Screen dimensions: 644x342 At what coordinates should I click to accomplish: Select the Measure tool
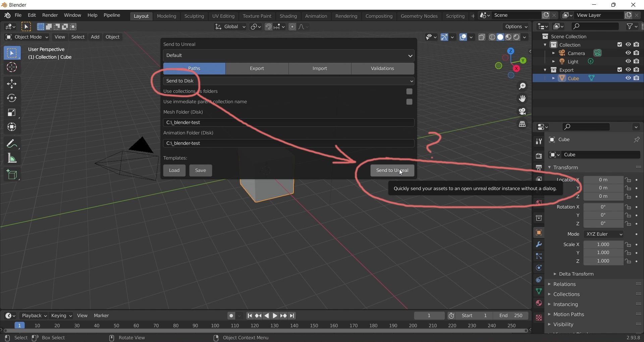point(12,158)
